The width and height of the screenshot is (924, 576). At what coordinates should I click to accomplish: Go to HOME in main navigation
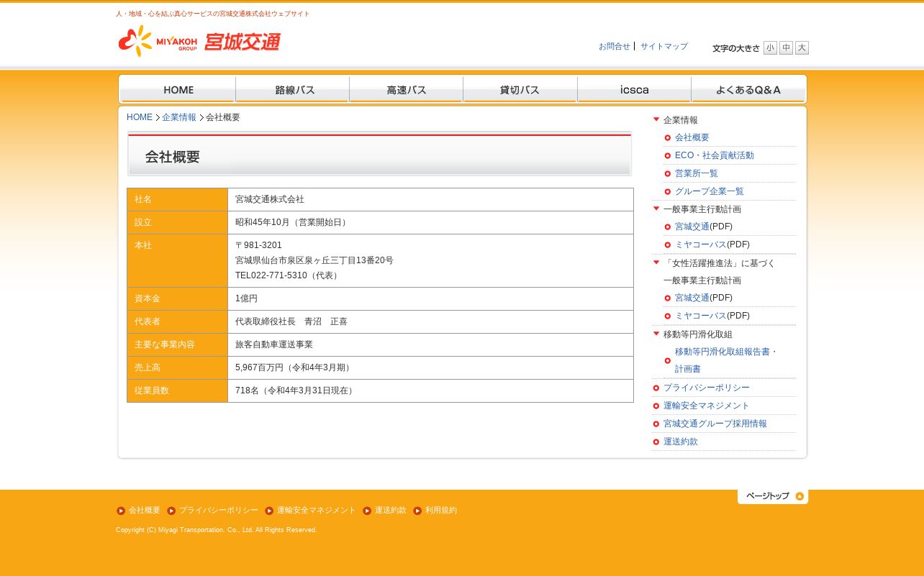178,89
